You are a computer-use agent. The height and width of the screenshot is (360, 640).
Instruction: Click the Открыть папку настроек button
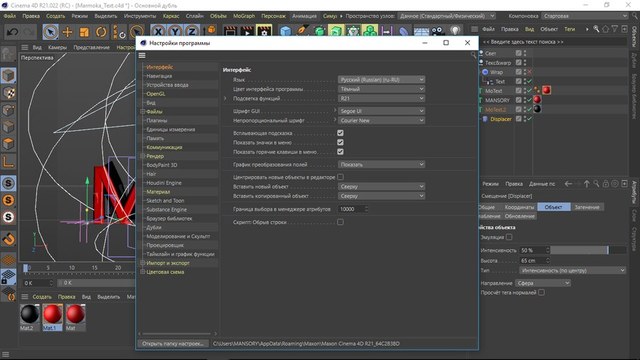173,344
